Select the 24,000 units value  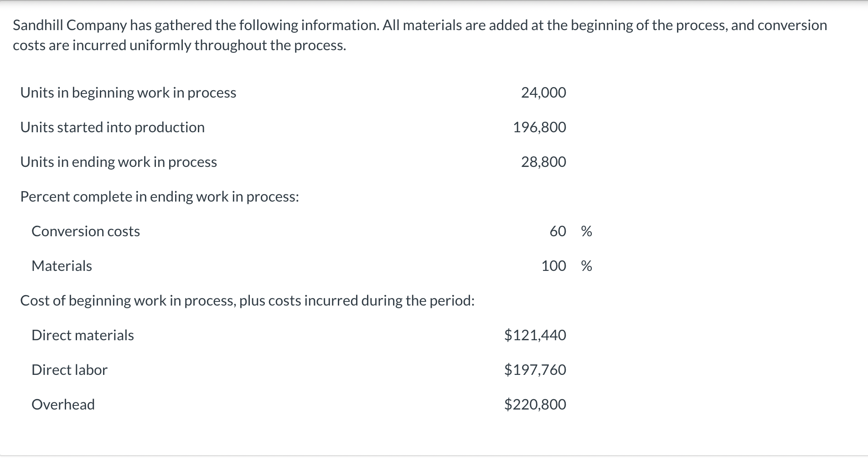[543, 93]
